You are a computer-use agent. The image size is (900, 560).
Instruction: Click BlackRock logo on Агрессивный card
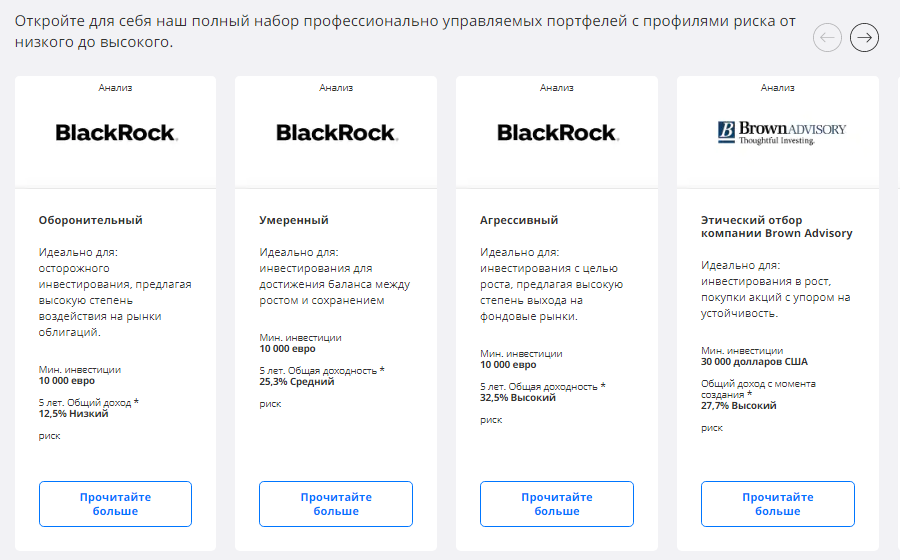[558, 133]
